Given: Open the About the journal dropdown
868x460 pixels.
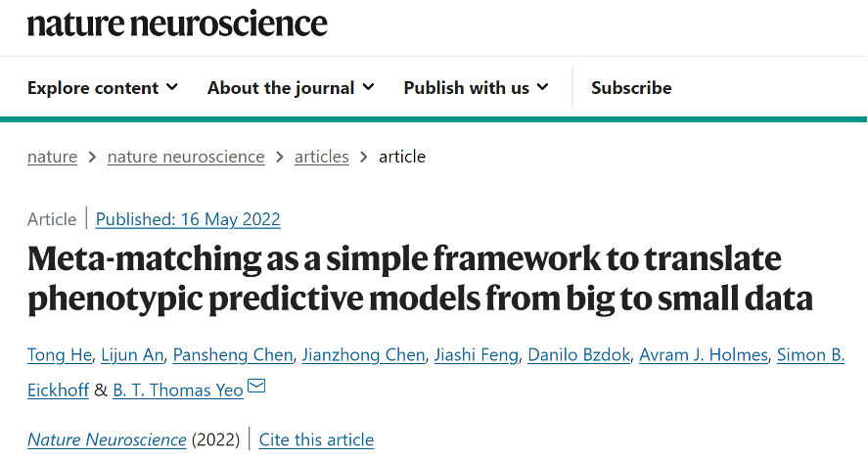Looking at the screenshot, I should point(291,88).
